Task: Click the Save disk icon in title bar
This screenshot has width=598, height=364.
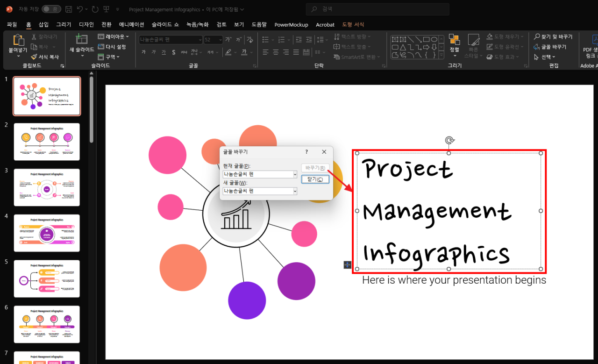Action: (x=69, y=9)
